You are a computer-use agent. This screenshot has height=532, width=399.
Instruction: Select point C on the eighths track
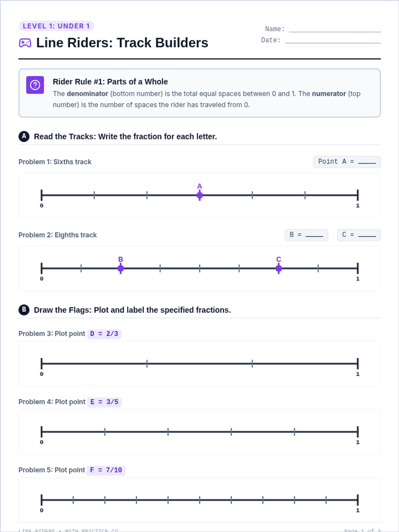click(279, 268)
